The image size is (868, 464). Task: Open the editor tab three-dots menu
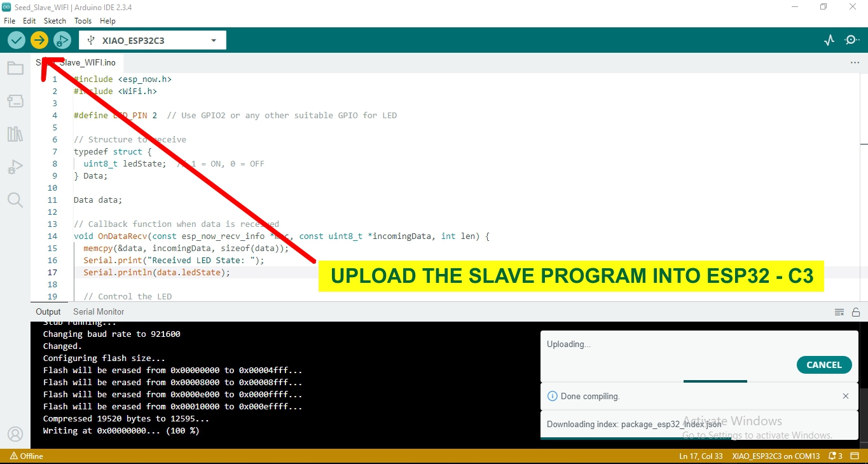point(855,63)
